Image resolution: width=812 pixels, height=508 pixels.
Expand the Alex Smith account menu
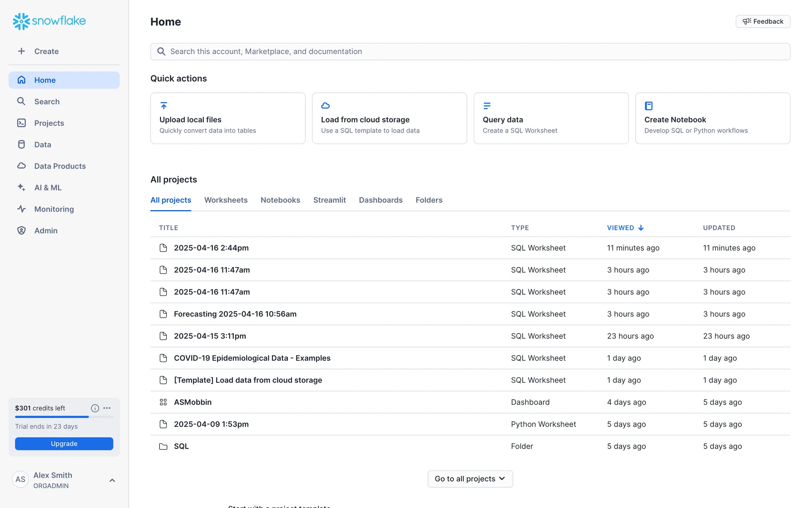tap(112, 480)
